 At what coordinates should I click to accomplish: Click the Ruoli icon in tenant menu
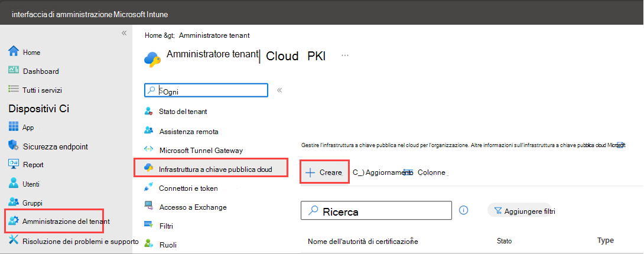pos(149,244)
